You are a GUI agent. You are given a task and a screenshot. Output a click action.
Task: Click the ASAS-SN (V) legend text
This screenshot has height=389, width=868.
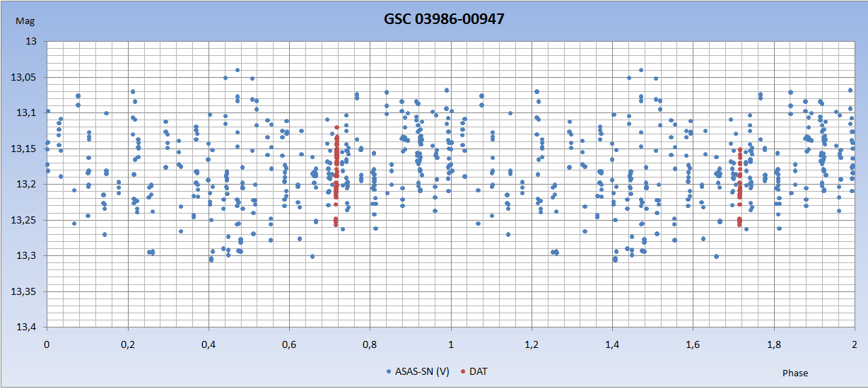pos(423,371)
